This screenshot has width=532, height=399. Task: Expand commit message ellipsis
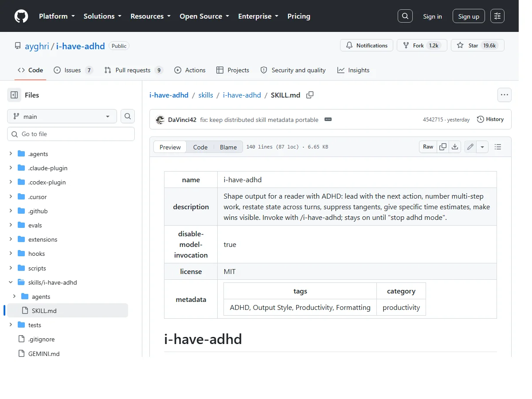click(x=328, y=119)
